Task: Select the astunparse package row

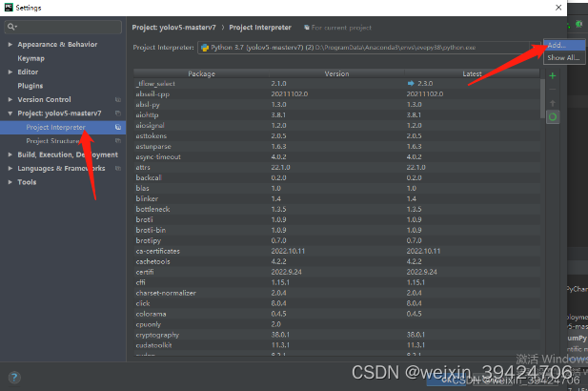Action: pyautogui.click(x=336, y=146)
